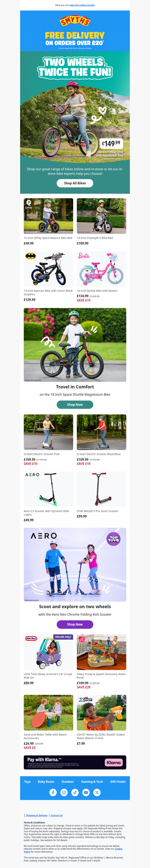The image size is (150, 868).
Task: Click purple Shop Now under Aero scooter
Action: coord(75,624)
